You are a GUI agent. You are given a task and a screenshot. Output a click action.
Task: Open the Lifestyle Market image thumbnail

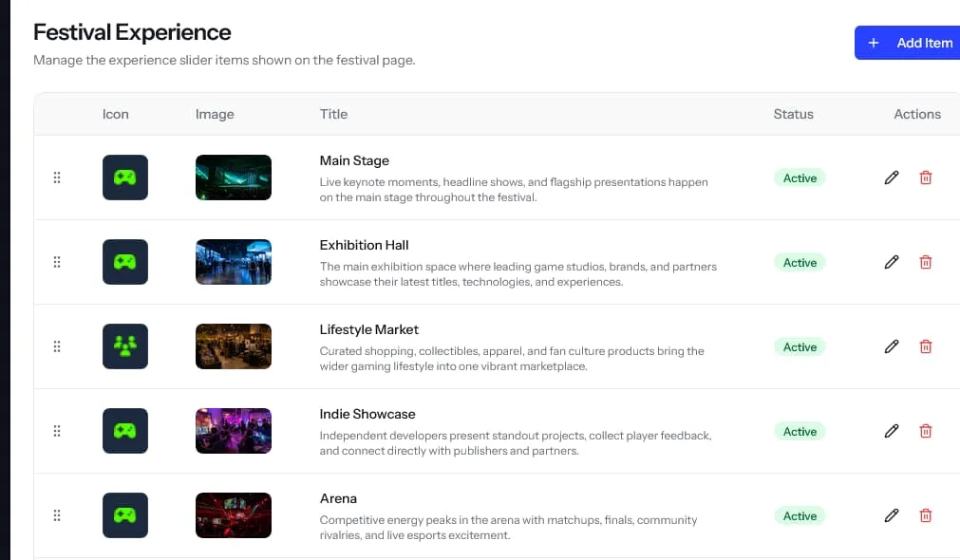click(234, 346)
